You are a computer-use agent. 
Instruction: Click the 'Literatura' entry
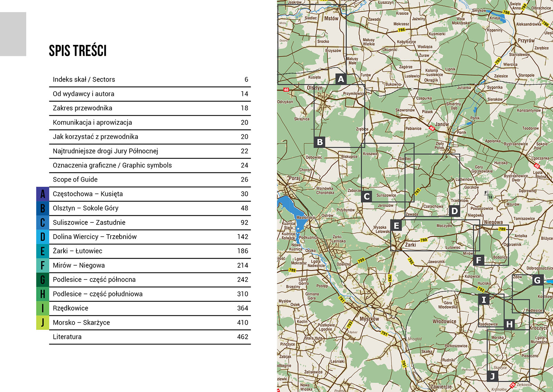150,337
